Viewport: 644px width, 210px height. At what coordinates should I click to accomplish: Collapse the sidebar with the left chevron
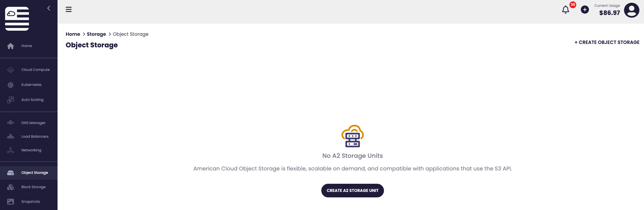tap(49, 8)
